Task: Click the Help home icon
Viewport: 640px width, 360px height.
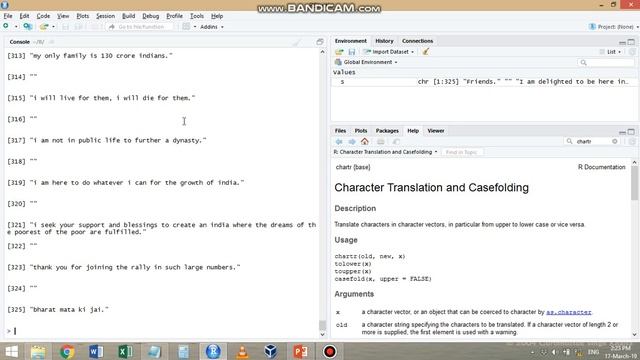Action: pyautogui.click(x=364, y=142)
